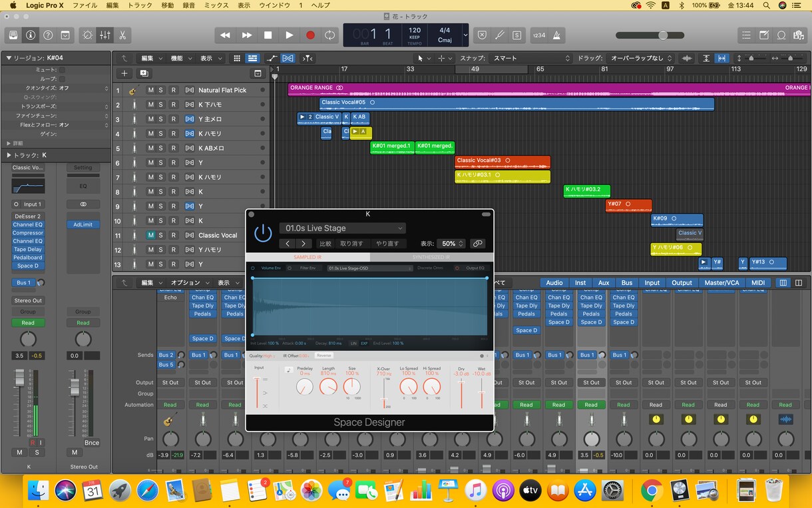Open the スナップ スマート dropdown
Image resolution: width=812 pixels, height=508 pixels.
pos(530,59)
